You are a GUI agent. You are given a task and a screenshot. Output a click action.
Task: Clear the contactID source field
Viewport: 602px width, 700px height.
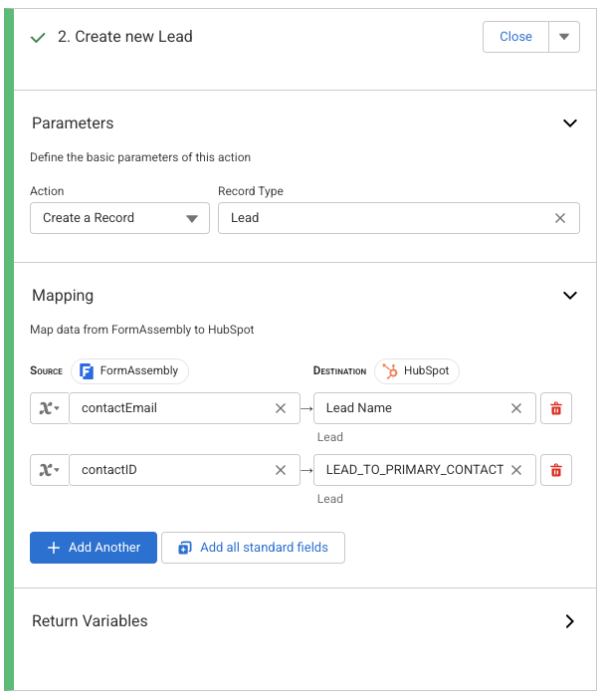tap(281, 470)
